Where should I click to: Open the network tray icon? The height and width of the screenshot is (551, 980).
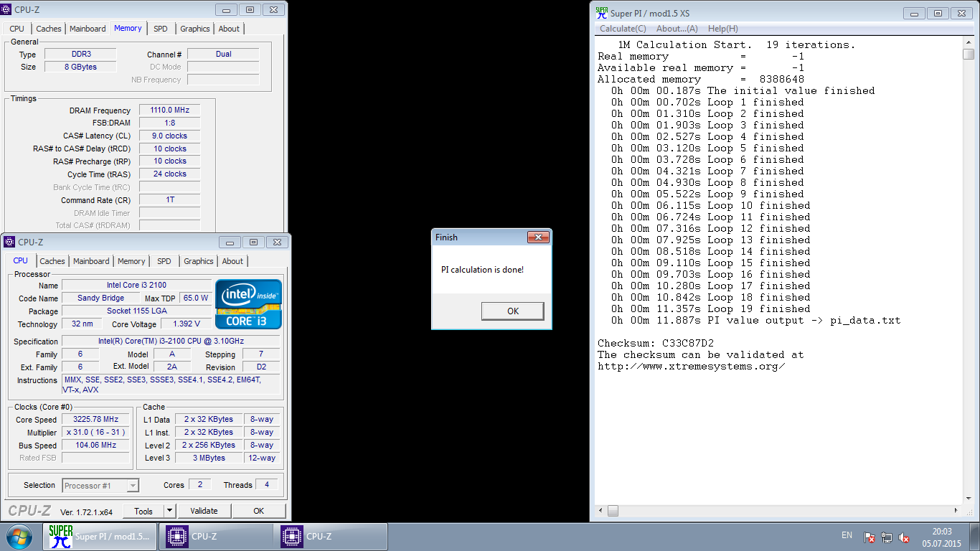(887, 537)
